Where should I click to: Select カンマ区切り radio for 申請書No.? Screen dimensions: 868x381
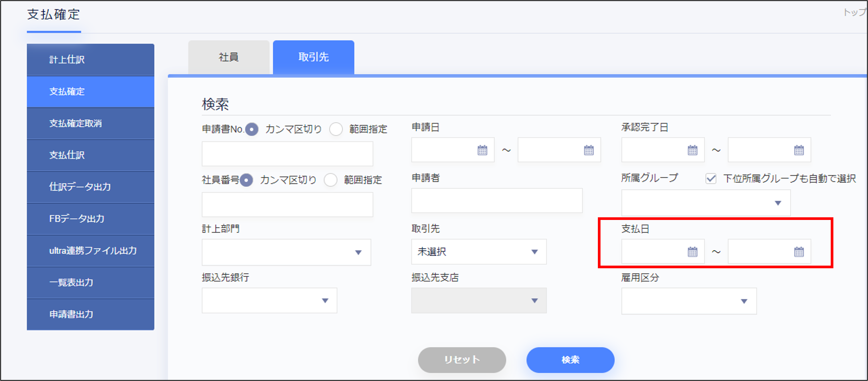[x=252, y=129]
